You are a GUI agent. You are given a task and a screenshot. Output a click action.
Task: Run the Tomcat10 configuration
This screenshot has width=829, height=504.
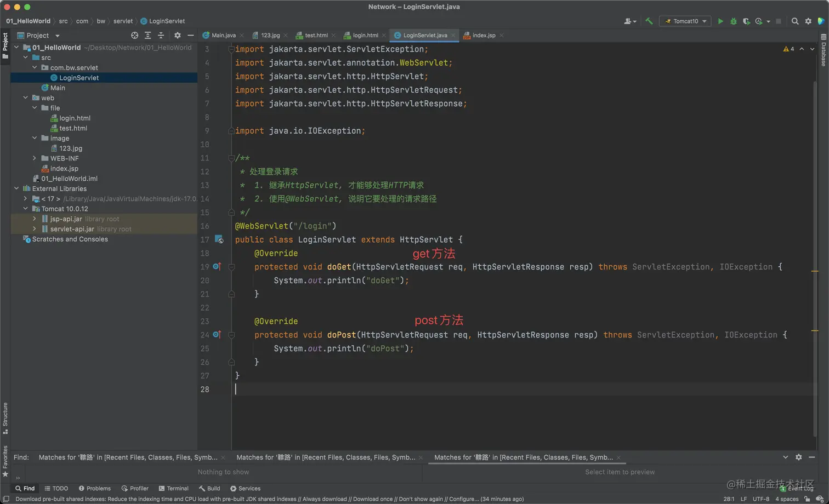[x=720, y=21]
